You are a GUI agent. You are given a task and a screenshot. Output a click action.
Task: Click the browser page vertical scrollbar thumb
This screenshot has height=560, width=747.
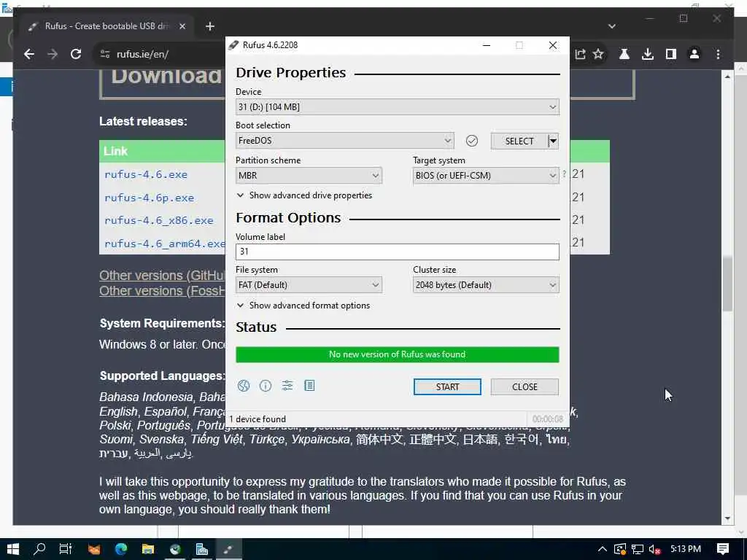[727, 284]
